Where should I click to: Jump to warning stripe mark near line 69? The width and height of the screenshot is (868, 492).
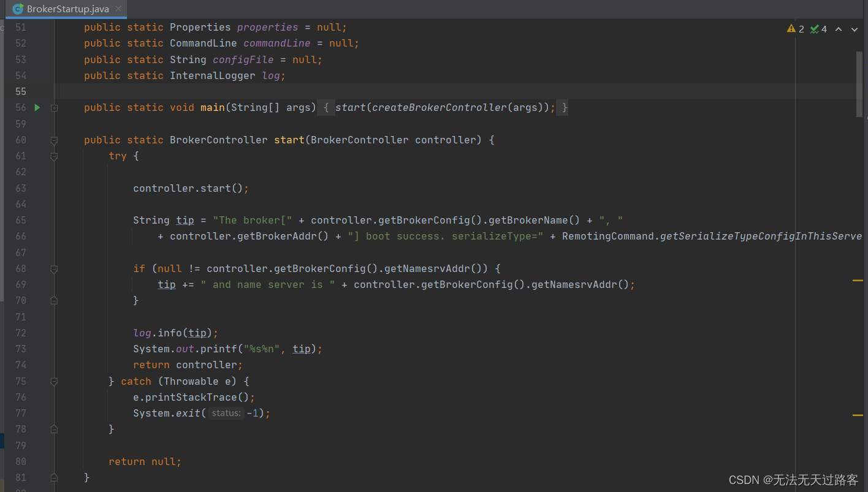(858, 280)
